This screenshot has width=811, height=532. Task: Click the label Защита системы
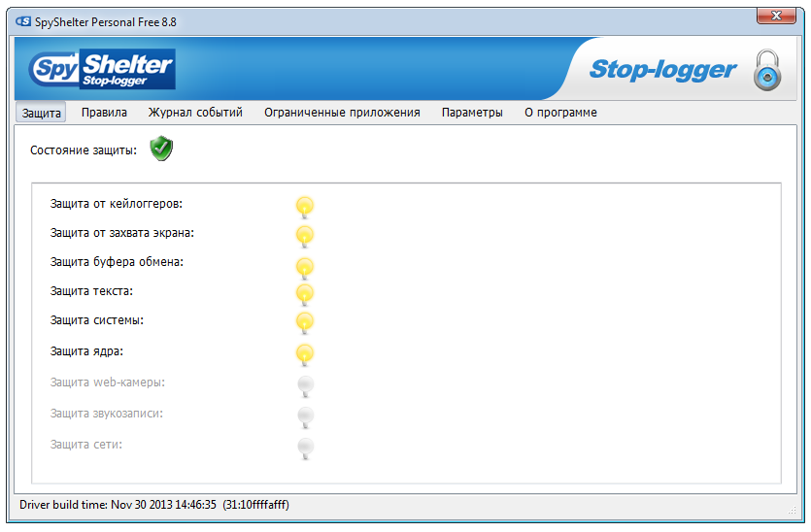tap(97, 320)
